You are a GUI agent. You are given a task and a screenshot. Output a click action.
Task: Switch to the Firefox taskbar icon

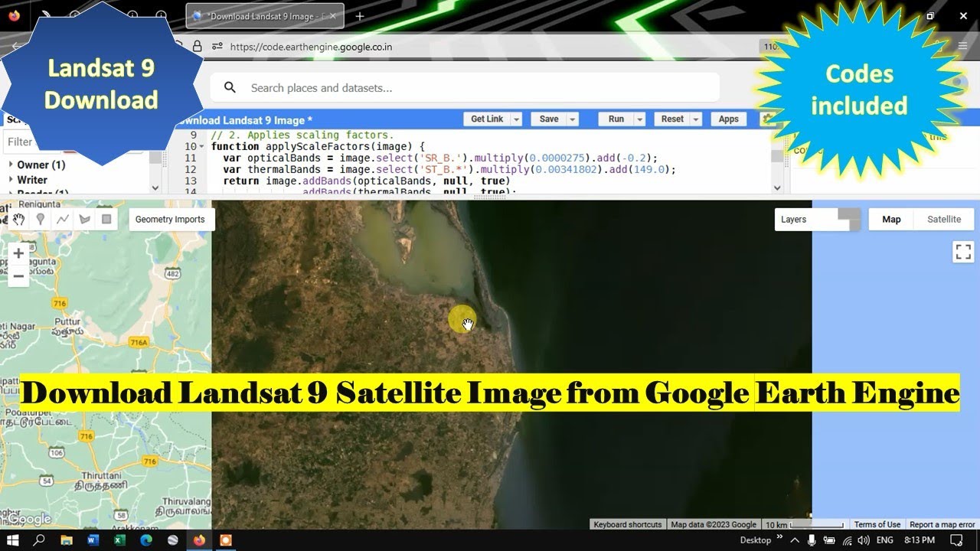point(199,540)
